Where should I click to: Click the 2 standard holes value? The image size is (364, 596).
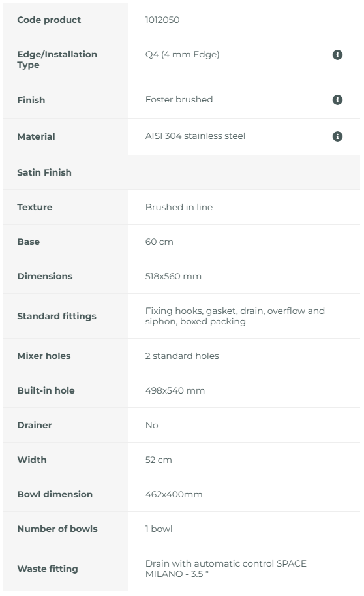182,356
